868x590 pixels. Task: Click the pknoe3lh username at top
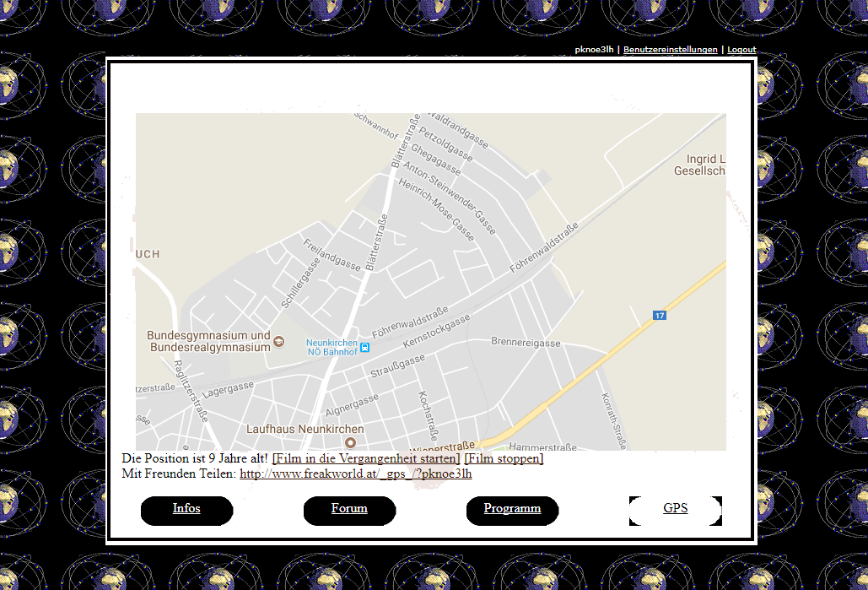[594, 49]
